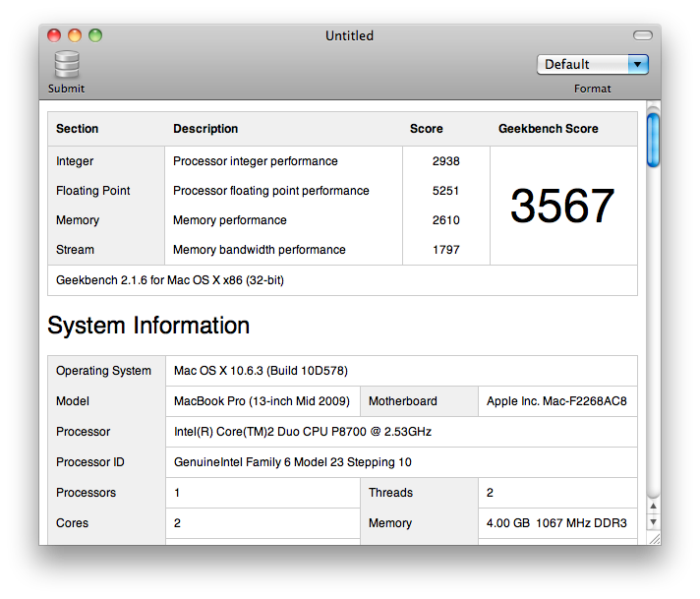Zoom window using the green button
Viewport: 700px width, 599px height.
95,35
